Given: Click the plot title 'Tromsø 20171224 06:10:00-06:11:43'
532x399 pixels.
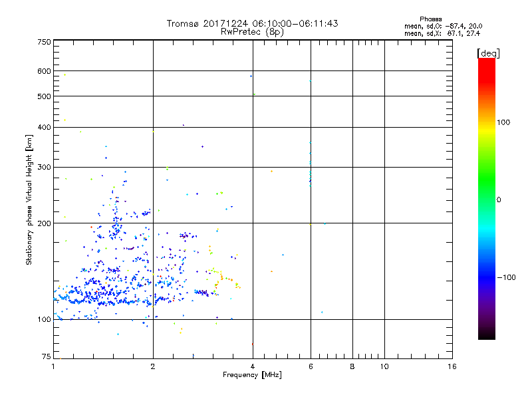Looking at the screenshot, I should pyautogui.click(x=252, y=23).
